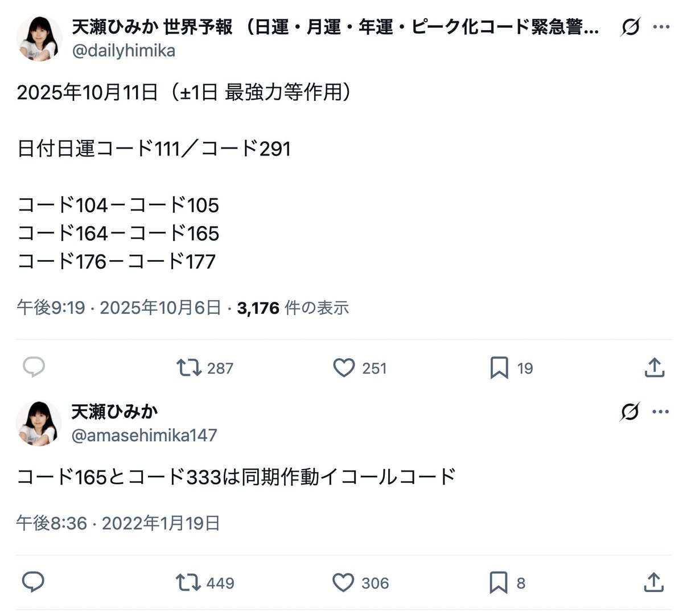
Task: Open Grok icon on dailyhimika post
Action: coord(630,27)
